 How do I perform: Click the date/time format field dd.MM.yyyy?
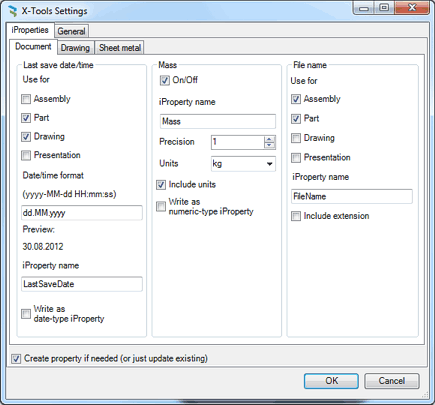[82, 213]
